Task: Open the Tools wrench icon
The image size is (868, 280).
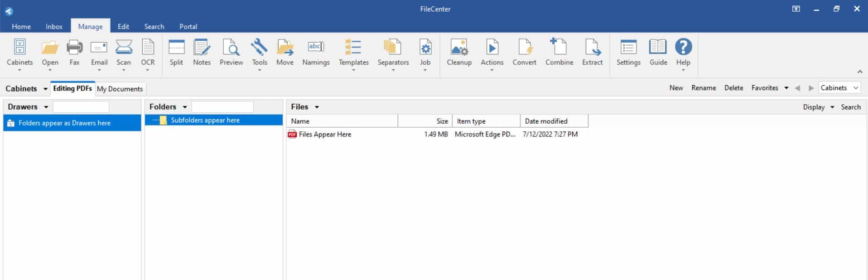Action: 260,47
